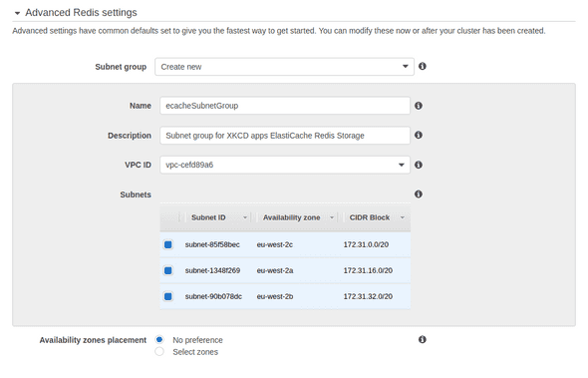Open Subnet ID column sort arrow
Image resolution: width=588 pixels, height=378 pixels.
[245, 217]
